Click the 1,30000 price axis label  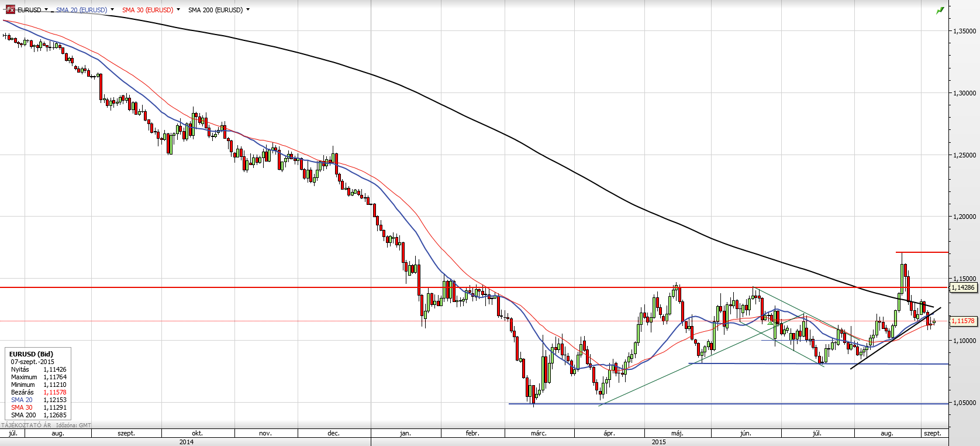964,93
